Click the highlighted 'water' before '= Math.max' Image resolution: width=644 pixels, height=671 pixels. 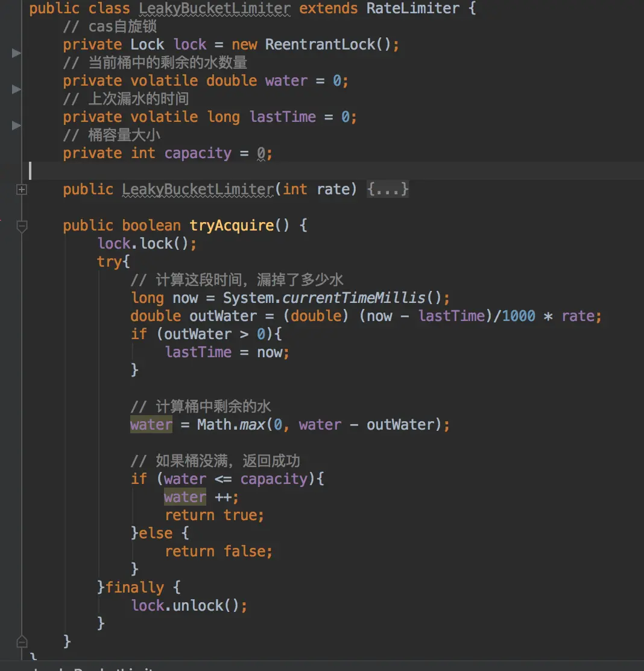(x=151, y=425)
